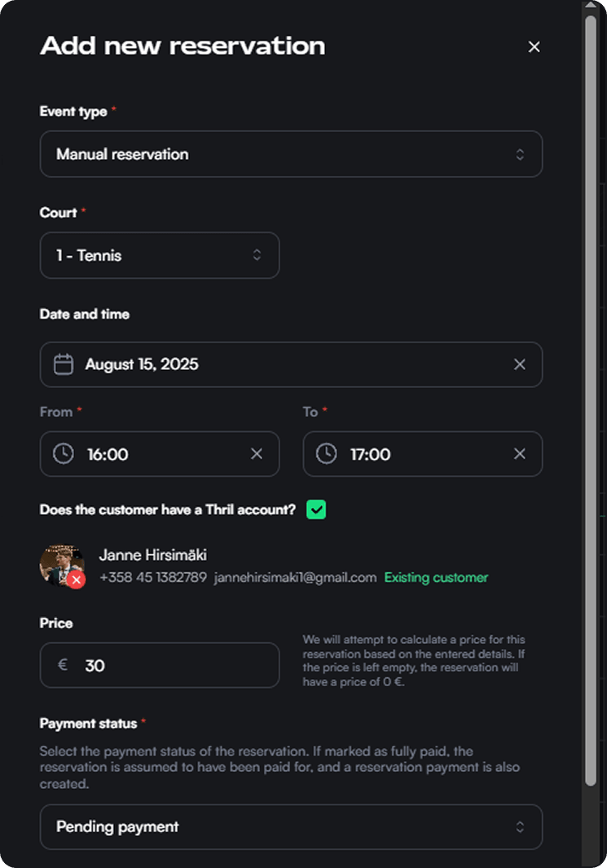607x868 pixels.
Task: Clear the From time of 16:00
Action: (257, 454)
